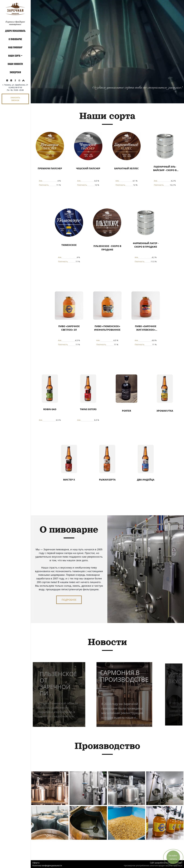
Task: Select the jar image for Пиво «Заречное Жигулевское»
Action: click(x=145, y=306)
